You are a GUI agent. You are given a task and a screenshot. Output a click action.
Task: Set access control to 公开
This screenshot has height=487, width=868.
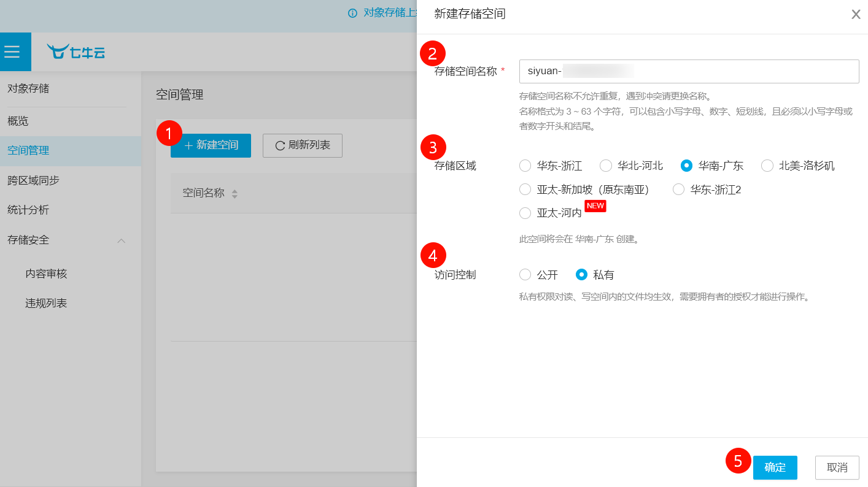(x=525, y=275)
